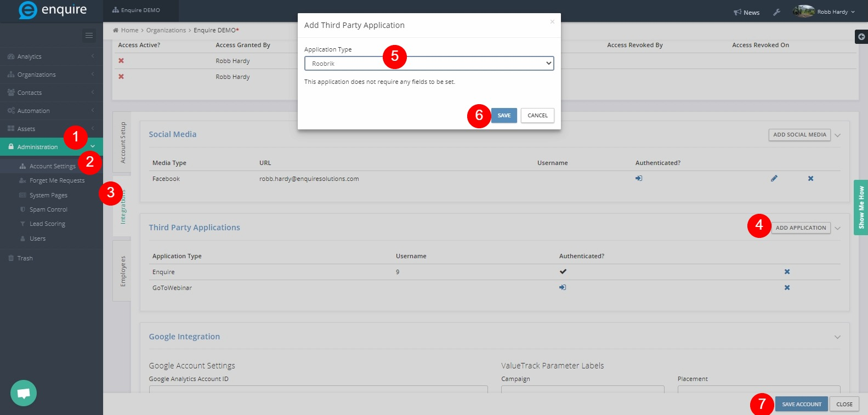Collapse the Administration menu
The width and height of the screenshot is (868, 415).
(52, 146)
